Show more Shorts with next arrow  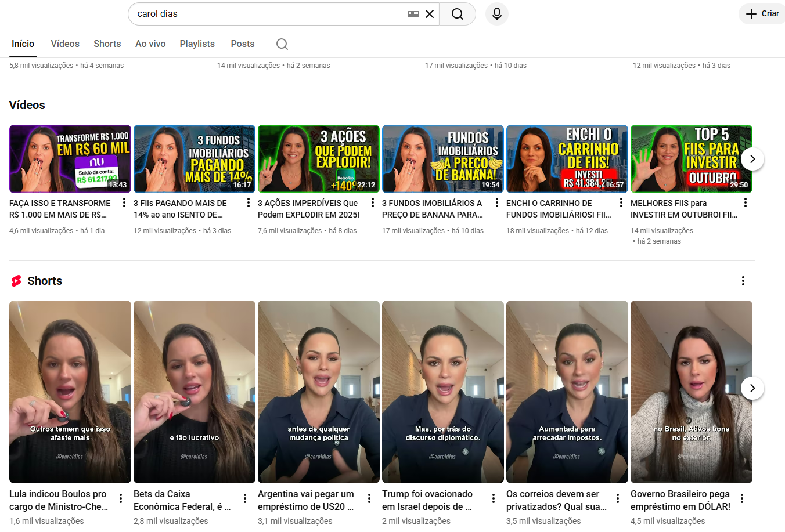[752, 388]
